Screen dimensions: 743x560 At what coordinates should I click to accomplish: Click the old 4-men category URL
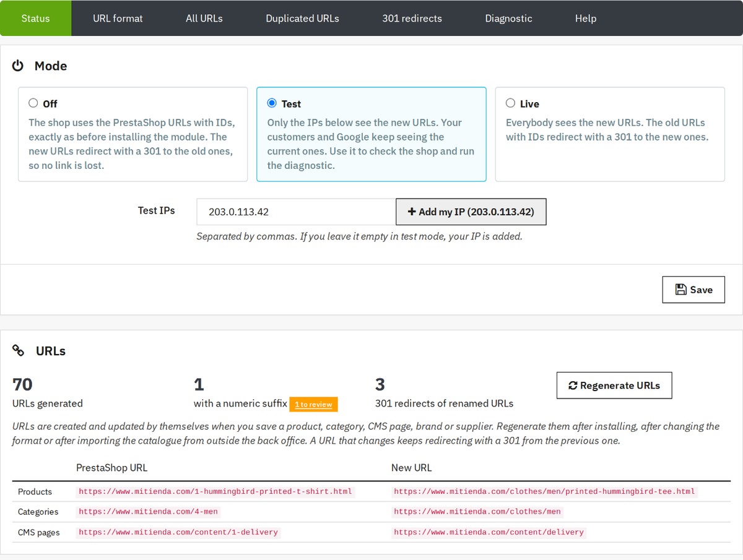(x=148, y=512)
